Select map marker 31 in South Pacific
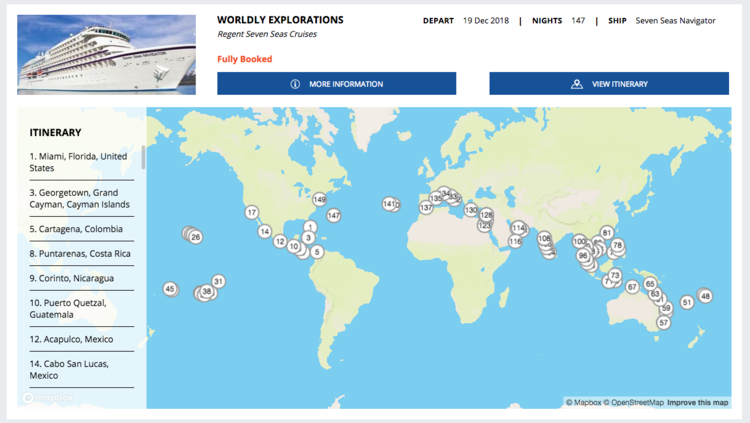The image size is (750, 423). click(x=218, y=281)
